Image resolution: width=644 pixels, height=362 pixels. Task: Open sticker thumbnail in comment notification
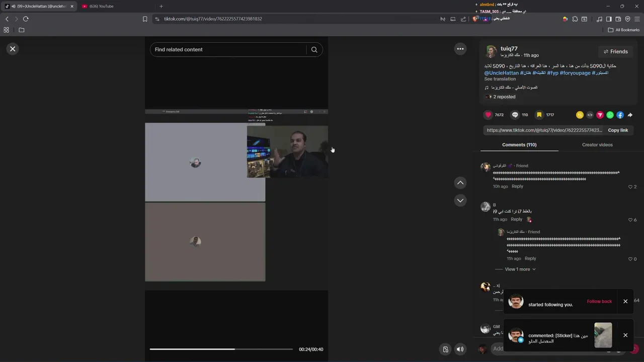click(x=603, y=335)
